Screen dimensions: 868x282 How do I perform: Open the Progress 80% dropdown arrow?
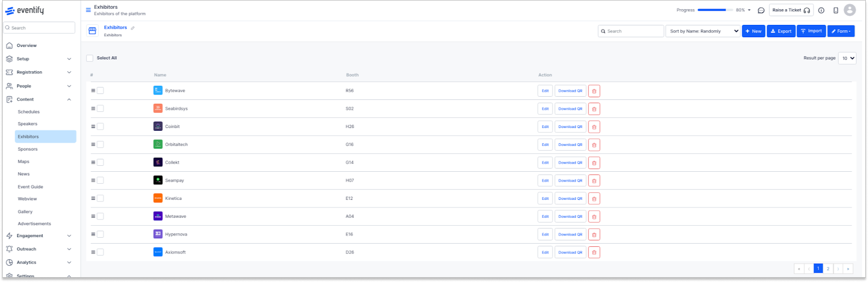(x=749, y=10)
